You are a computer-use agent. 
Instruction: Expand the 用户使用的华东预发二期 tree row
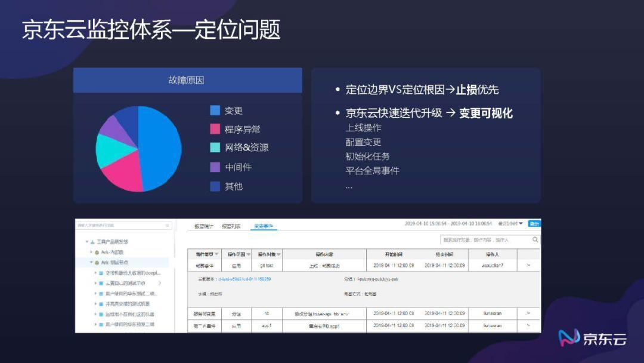[x=95, y=324]
